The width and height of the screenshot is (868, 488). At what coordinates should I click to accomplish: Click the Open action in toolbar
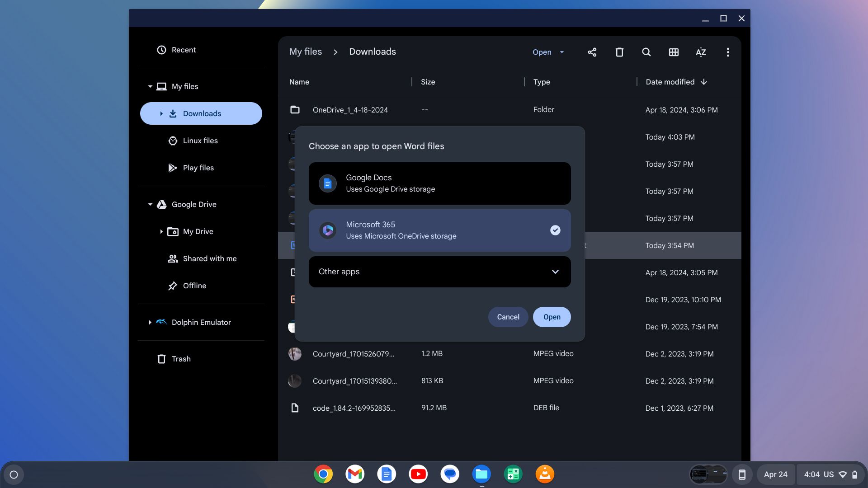point(542,52)
